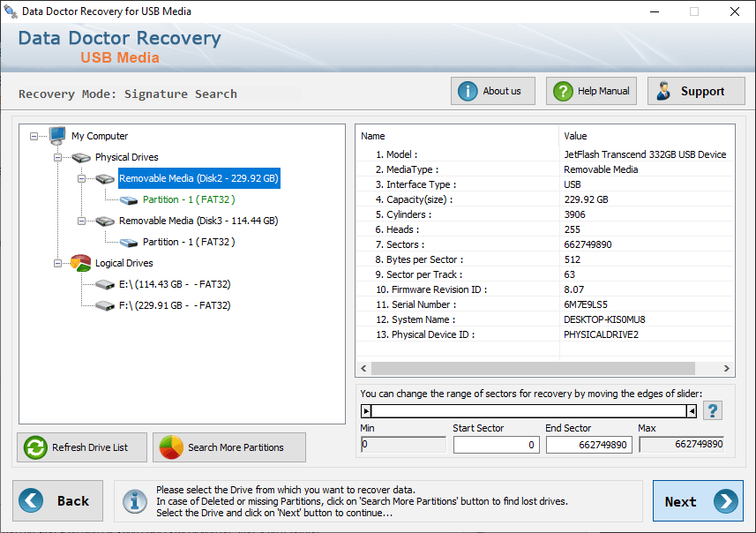Screen dimensions: 756x533
Task: Click the slider help question mark icon
Action: 713,410
